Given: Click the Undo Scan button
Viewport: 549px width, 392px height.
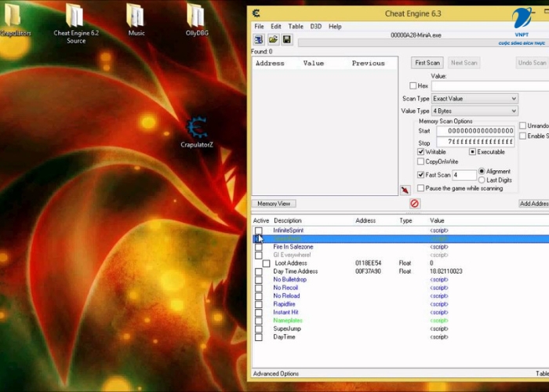Looking at the screenshot, I should coord(533,63).
